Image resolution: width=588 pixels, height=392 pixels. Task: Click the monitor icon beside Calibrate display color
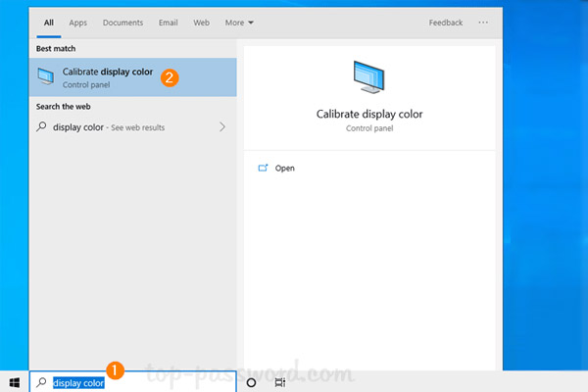(46, 76)
